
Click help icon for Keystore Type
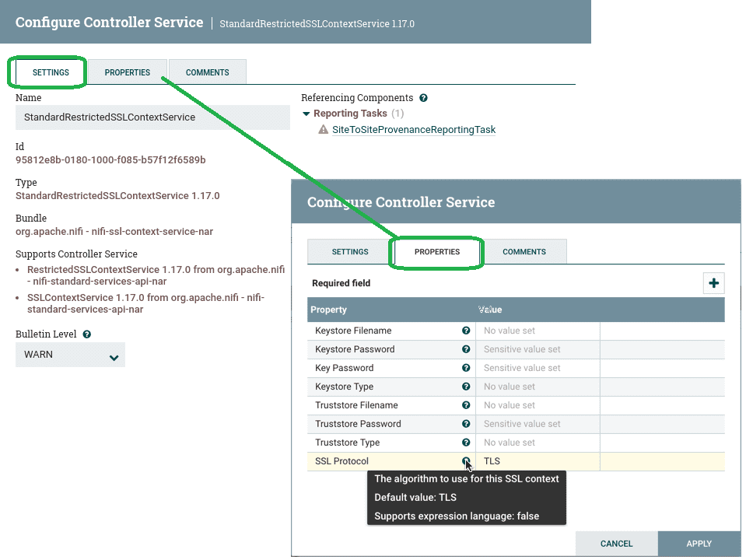pos(466,387)
